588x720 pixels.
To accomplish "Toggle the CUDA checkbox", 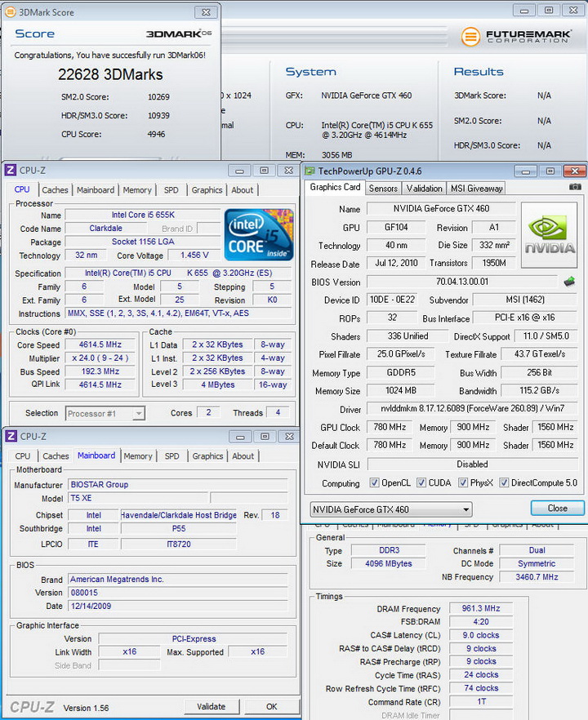I will coord(421,482).
